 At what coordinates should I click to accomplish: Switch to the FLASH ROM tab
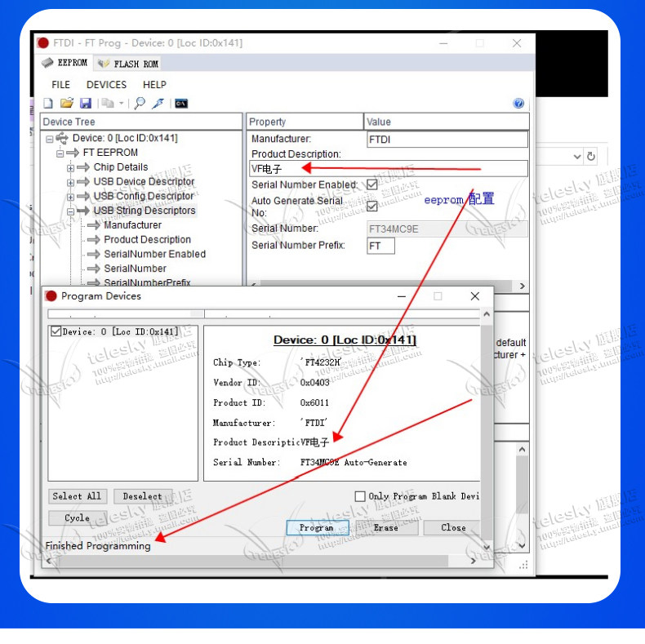(128, 64)
